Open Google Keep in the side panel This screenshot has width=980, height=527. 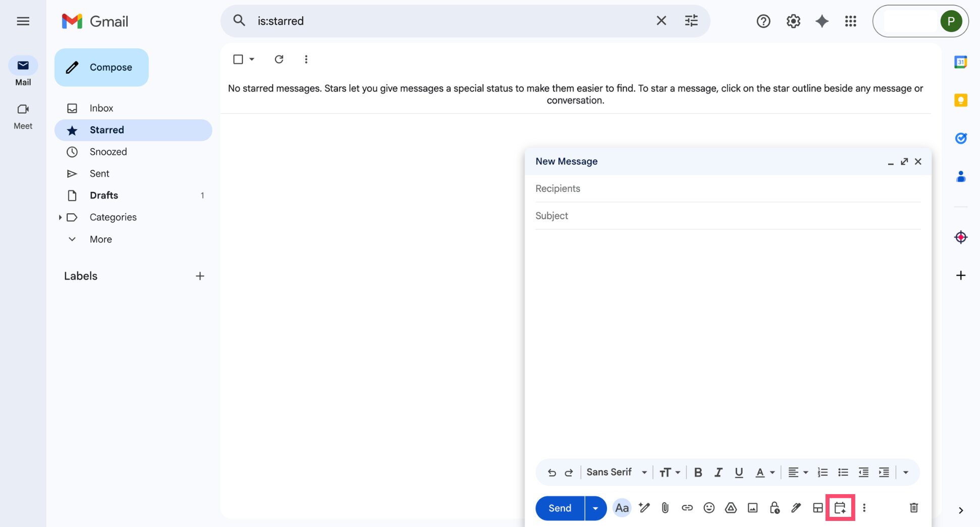961,100
